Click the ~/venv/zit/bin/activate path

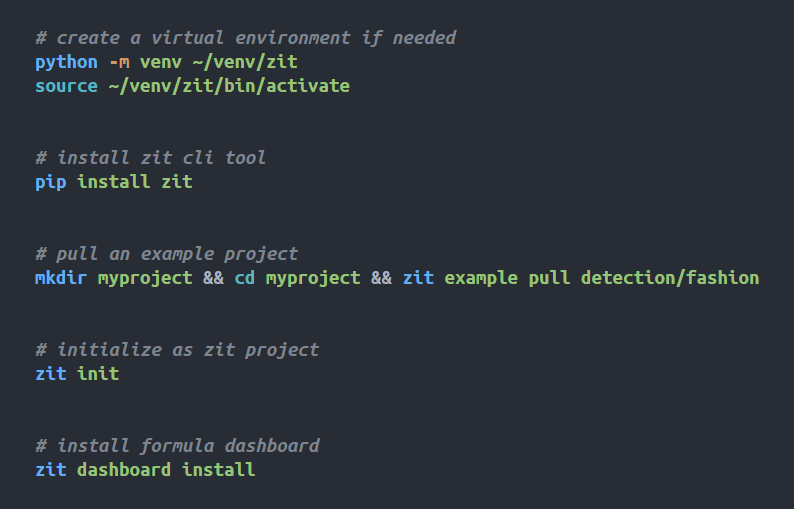[229, 86]
